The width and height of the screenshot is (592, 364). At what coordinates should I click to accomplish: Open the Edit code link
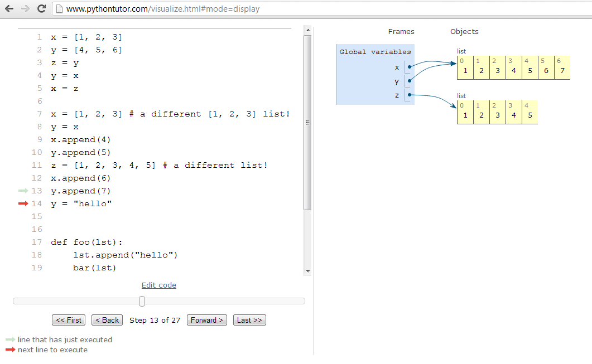pyautogui.click(x=158, y=285)
